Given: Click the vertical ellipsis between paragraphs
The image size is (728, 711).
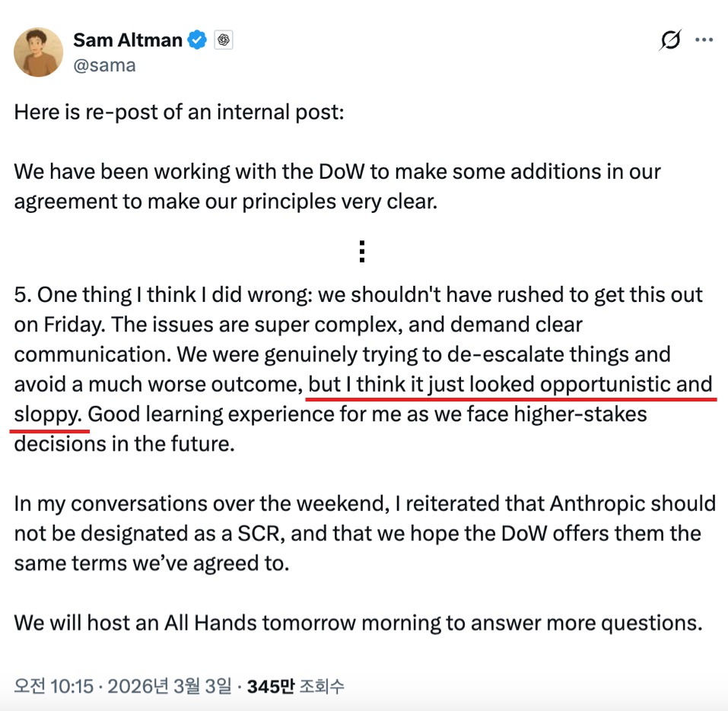Looking at the screenshot, I should point(363,252).
